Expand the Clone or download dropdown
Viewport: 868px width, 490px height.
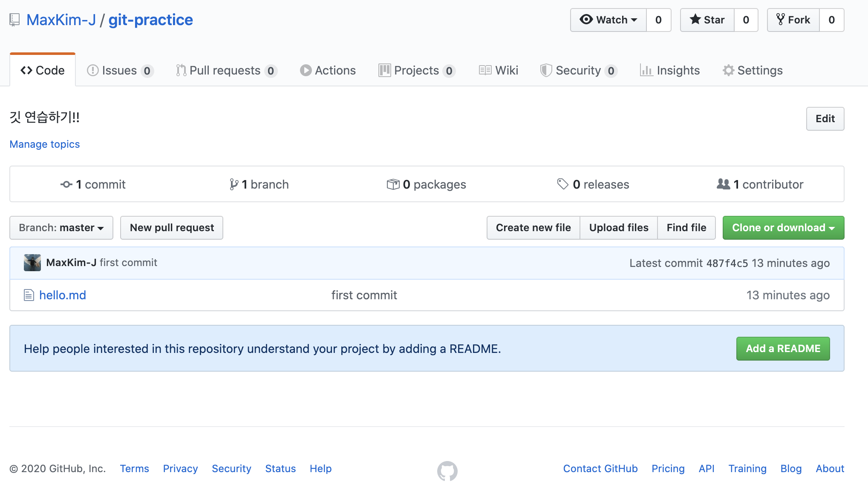[783, 228]
